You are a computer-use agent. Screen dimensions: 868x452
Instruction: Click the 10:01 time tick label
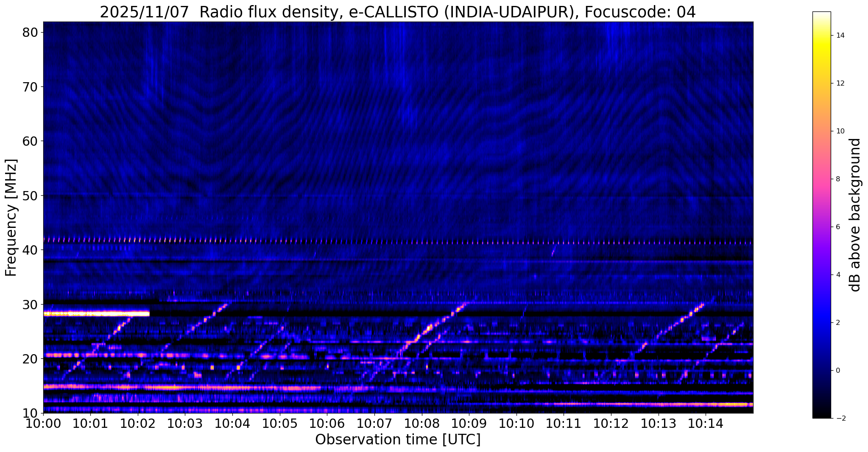click(91, 424)
